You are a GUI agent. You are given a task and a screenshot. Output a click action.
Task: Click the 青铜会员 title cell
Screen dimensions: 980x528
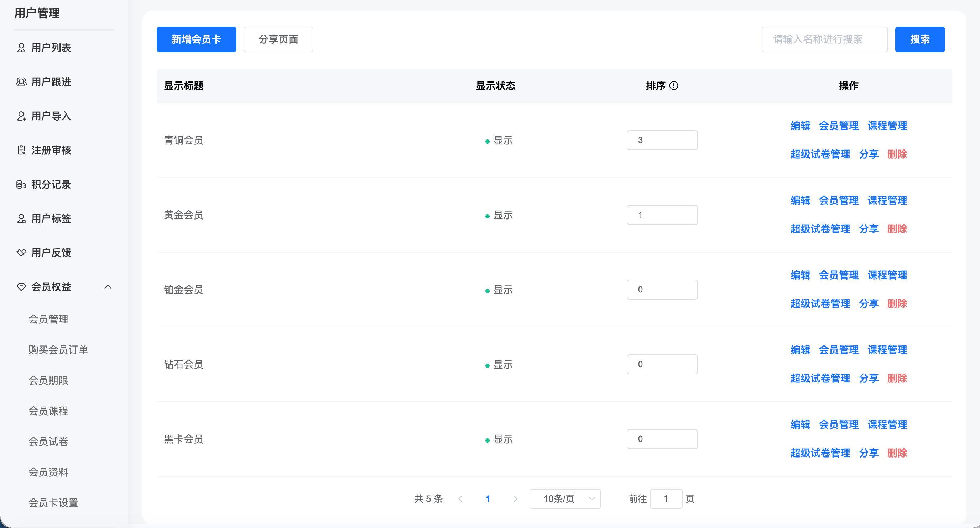coord(183,140)
